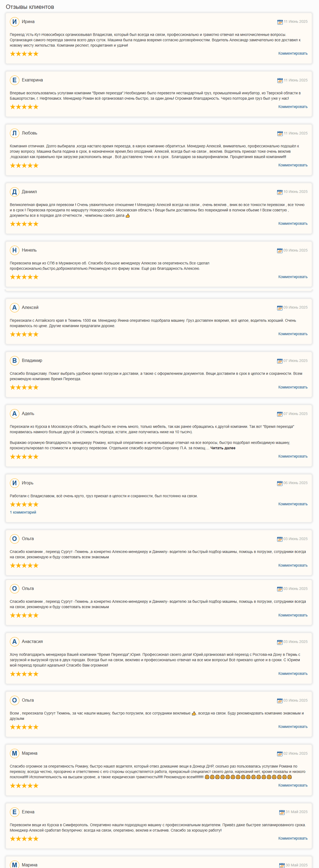
Task: Click the Л avatar circle for Любовь
Action: 14,133
